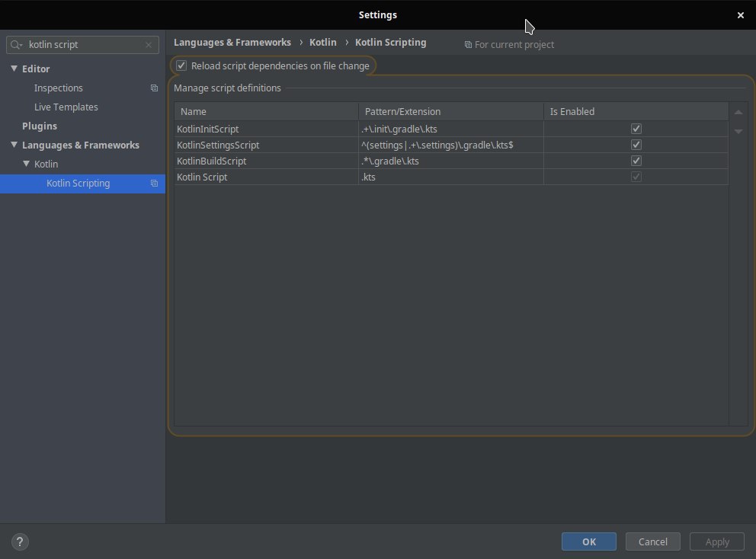Collapse the Kotlin tree node
The width and height of the screenshot is (756, 559).
[26, 164]
